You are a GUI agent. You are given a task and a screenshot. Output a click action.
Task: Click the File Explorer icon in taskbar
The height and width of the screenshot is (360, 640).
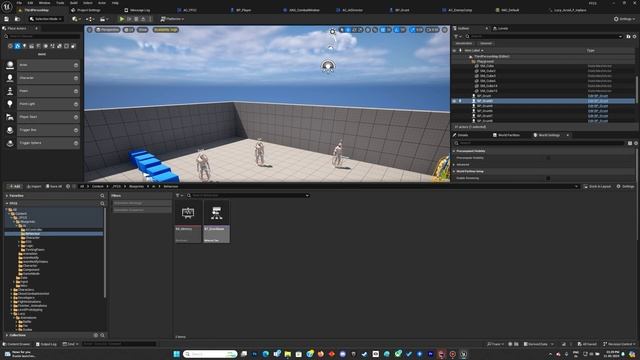click(288, 354)
